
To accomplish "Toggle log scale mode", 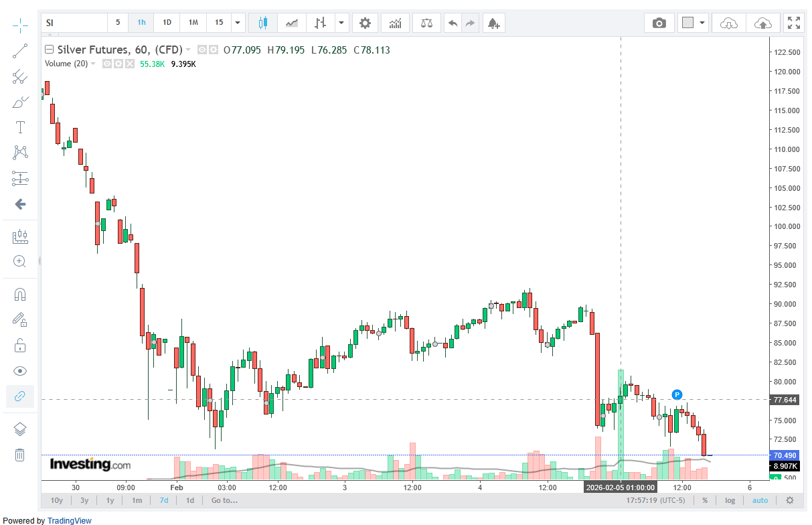I will tap(730, 500).
